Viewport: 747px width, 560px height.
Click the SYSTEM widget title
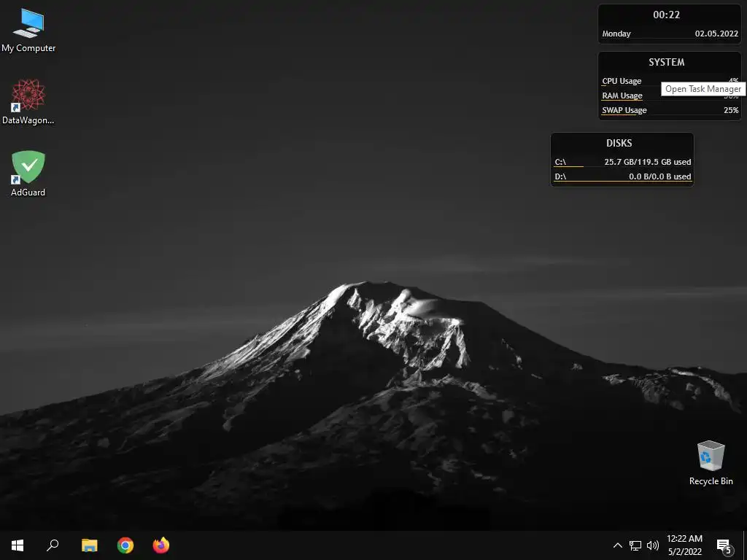coord(667,63)
